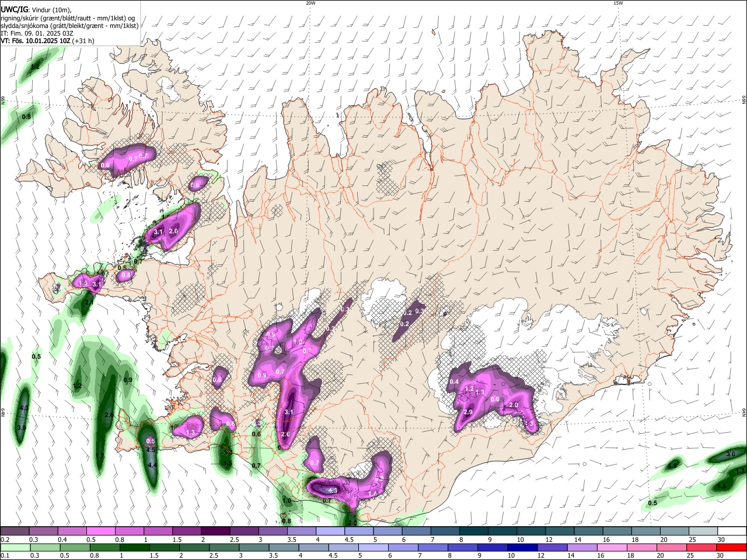
Task: Click the '1.4' snowfall value near the south coast
Action: tap(372, 494)
